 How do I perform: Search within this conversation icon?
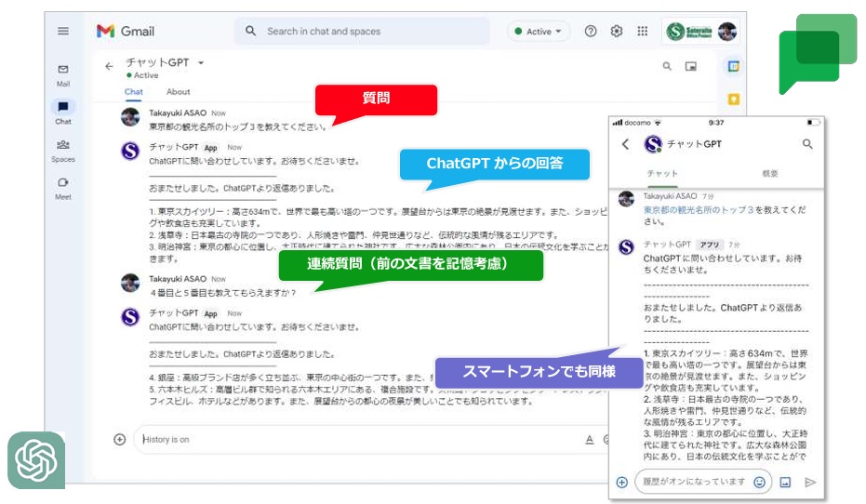pyautogui.click(x=667, y=66)
